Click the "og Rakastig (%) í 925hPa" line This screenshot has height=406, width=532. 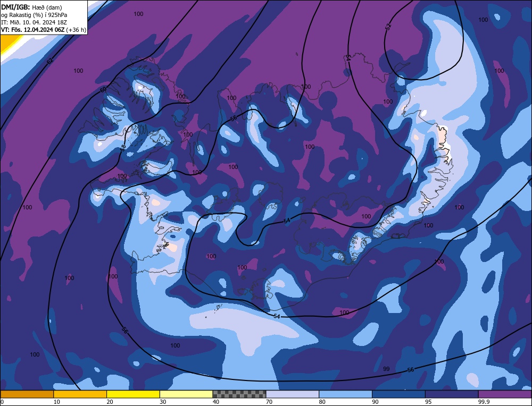[34, 15]
